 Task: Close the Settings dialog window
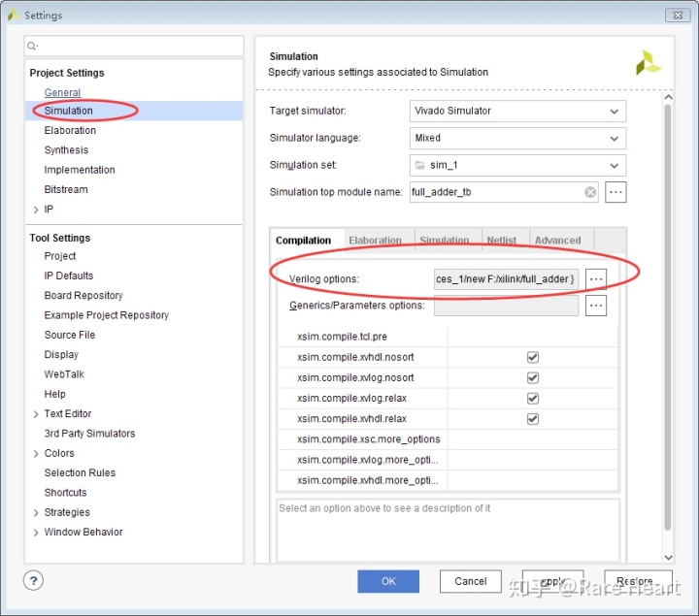pos(678,16)
